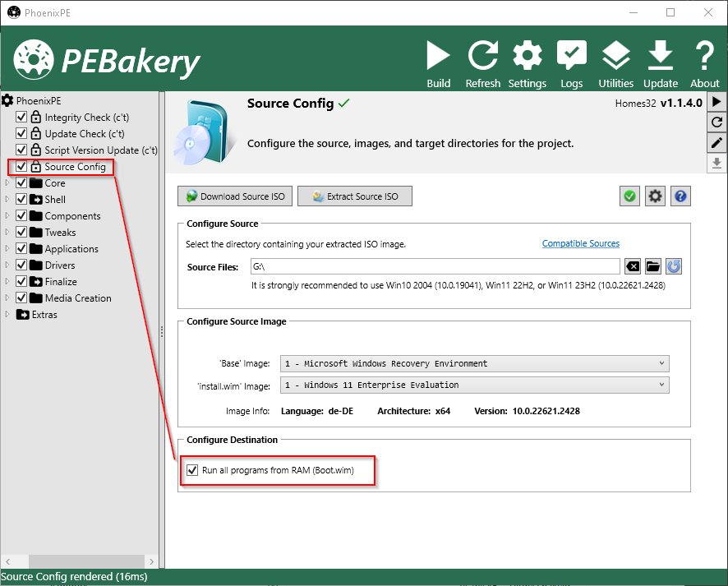Click Extract Source ISO button
The image size is (728, 586).
(355, 196)
